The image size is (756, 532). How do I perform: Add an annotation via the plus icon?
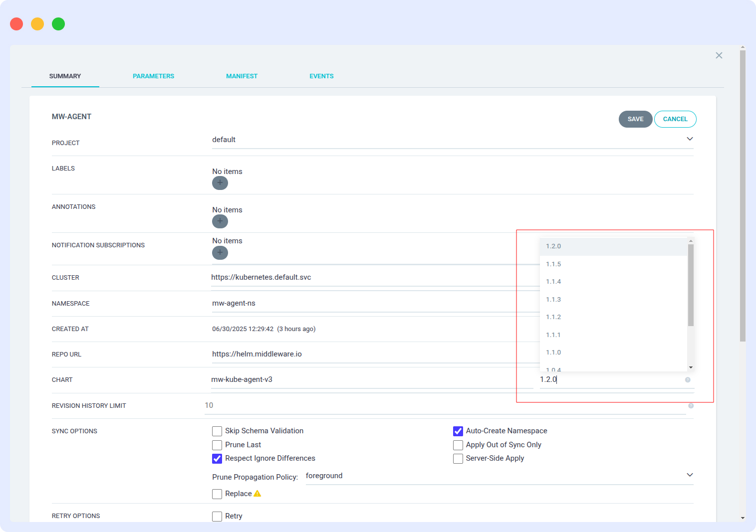click(220, 221)
